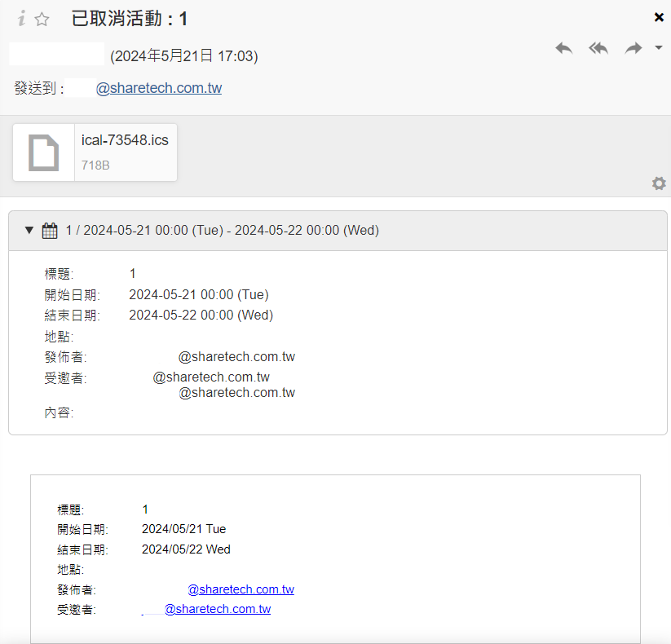Click the ics attachment file icon

coord(44,152)
